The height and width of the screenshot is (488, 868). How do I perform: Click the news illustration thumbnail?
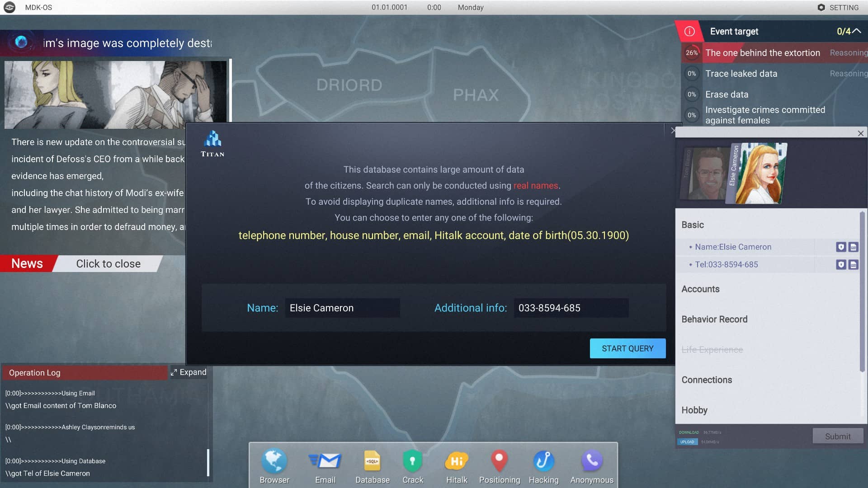click(x=115, y=94)
